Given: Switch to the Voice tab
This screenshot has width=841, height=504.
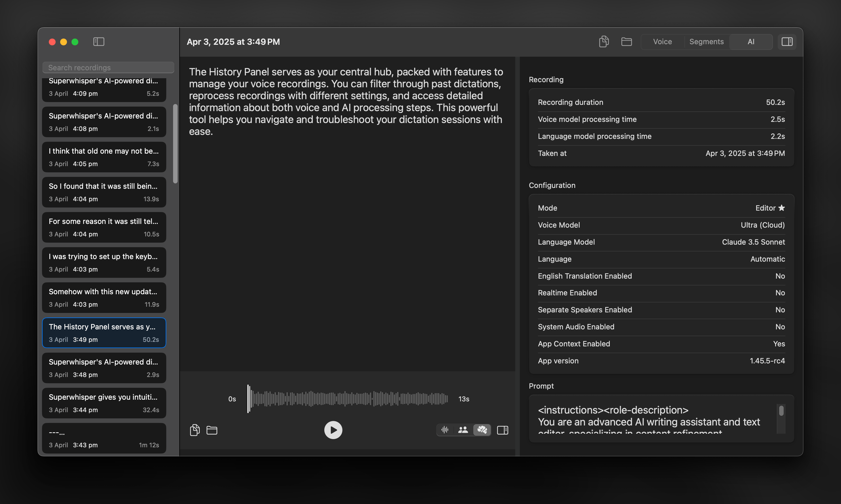Looking at the screenshot, I should click(x=662, y=42).
